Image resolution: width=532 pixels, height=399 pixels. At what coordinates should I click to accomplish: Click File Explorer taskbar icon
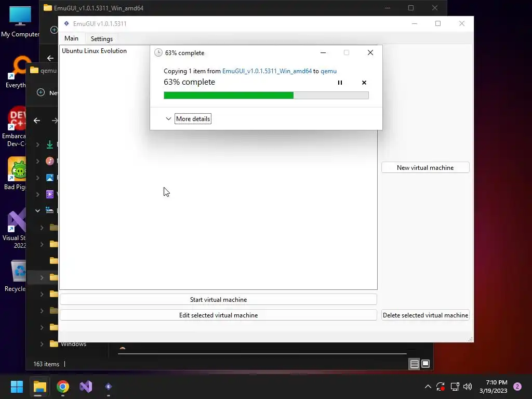(39, 387)
